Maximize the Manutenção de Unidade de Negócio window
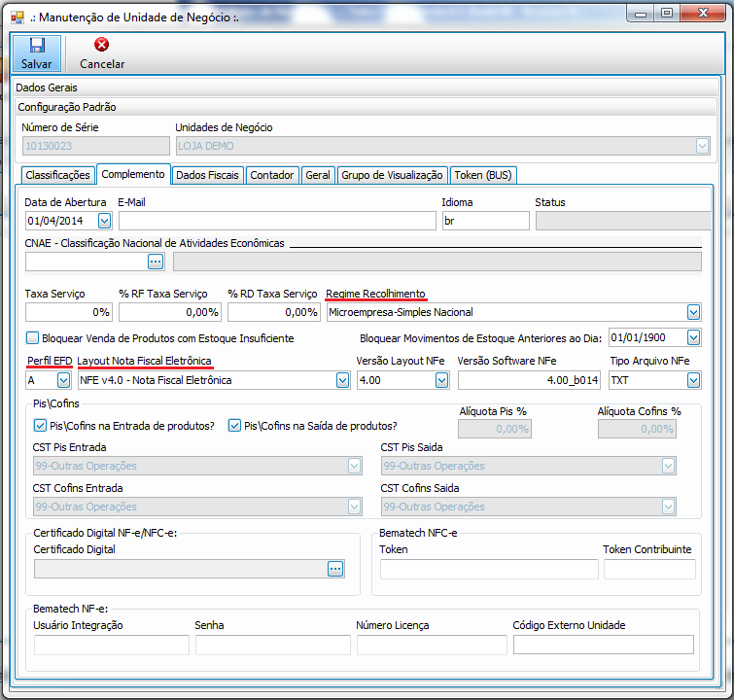Image resolution: width=734 pixels, height=700 pixels. coord(667,14)
